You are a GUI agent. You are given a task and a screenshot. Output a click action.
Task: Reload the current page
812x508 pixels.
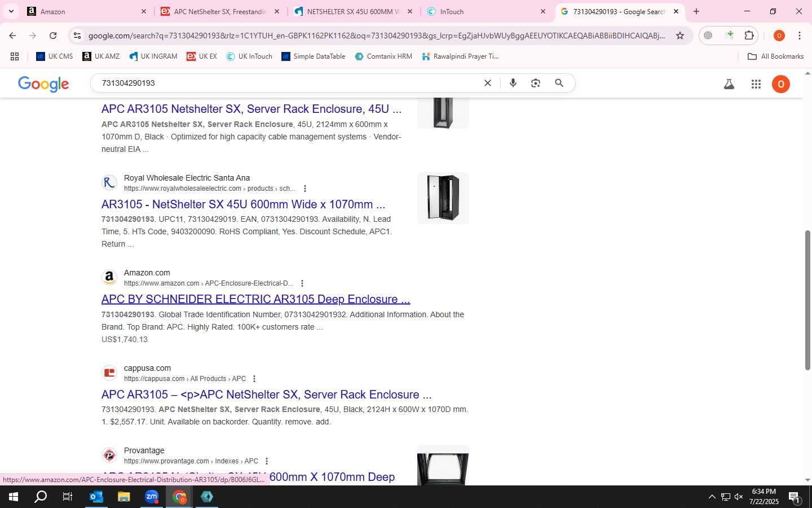point(53,36)
